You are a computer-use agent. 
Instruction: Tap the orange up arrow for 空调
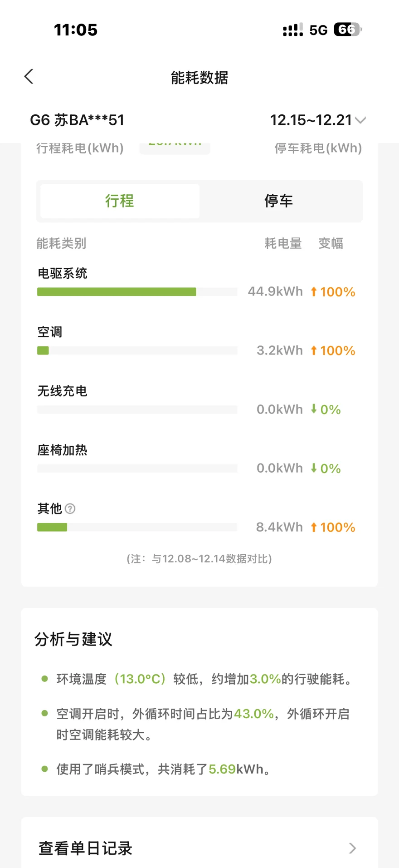click(314, 350)
